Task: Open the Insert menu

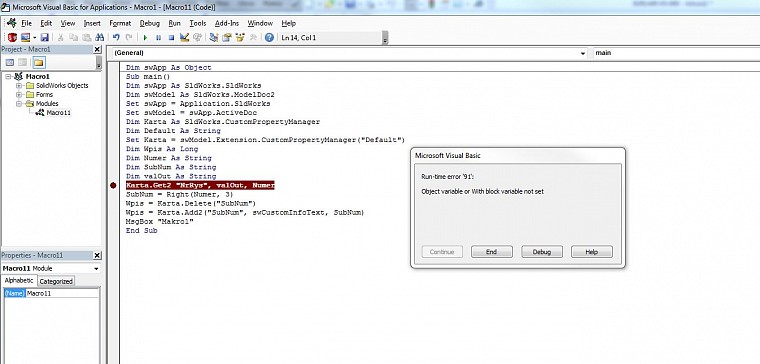Action: click(92, 23)
